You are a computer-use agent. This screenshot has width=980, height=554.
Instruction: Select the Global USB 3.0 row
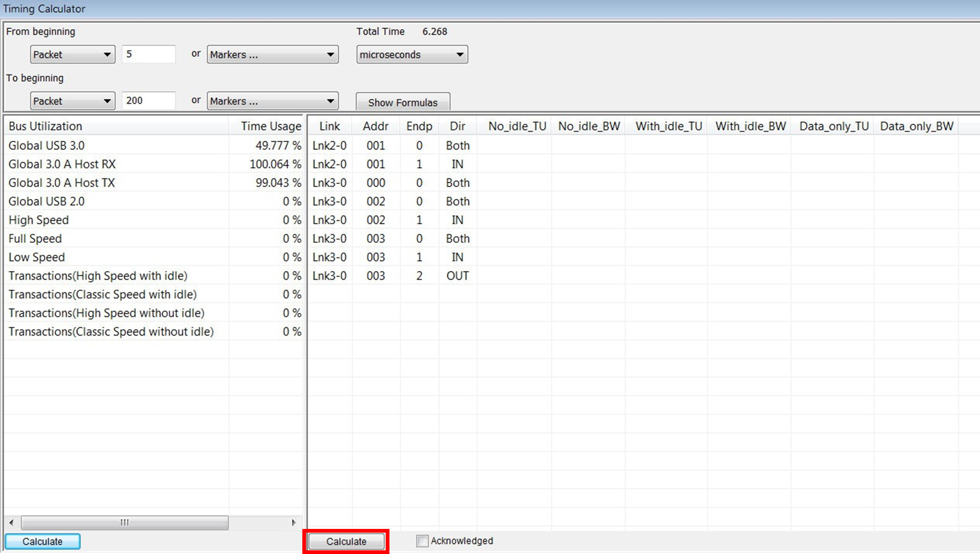pyautogui.click(x=154, y=146)
